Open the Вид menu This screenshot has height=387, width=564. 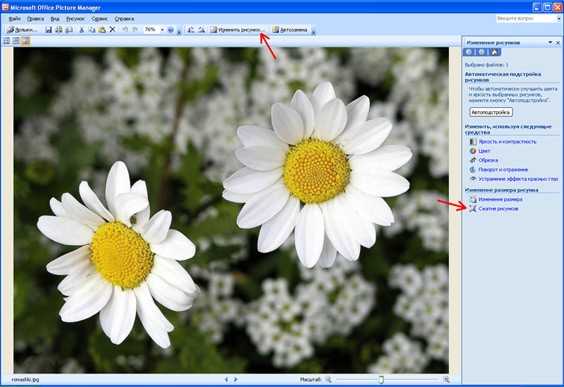click(55, 19)
